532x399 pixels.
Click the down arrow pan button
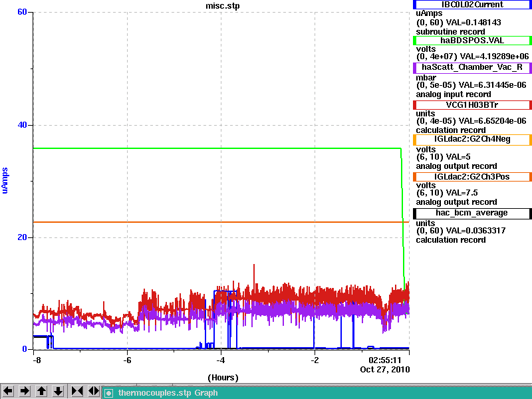click(x=59, y=391)
